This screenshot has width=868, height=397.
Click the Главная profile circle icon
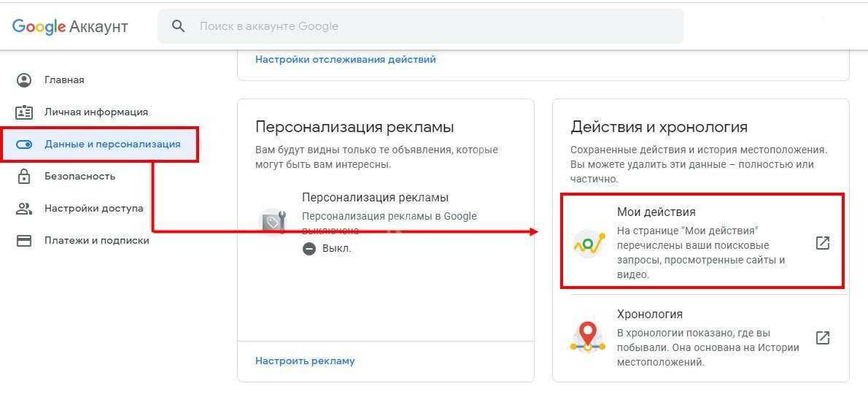click(x=24, y=80)
